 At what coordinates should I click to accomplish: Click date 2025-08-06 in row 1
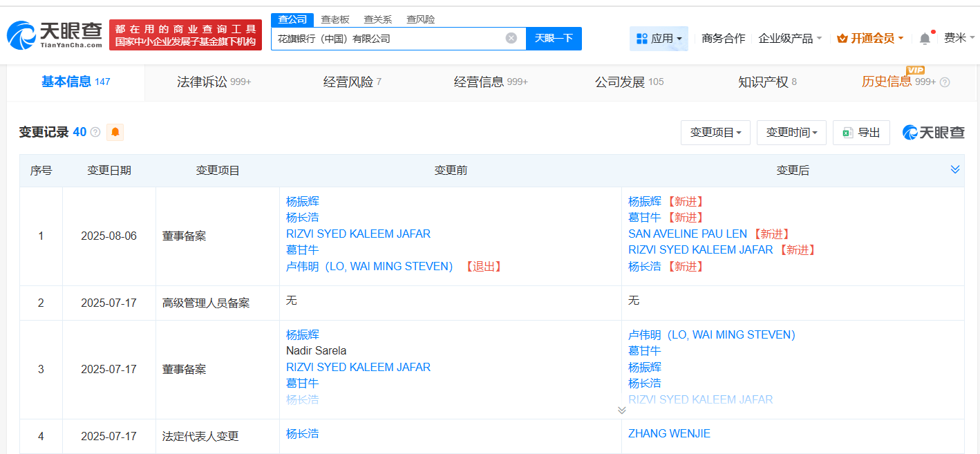click(109, 236)
